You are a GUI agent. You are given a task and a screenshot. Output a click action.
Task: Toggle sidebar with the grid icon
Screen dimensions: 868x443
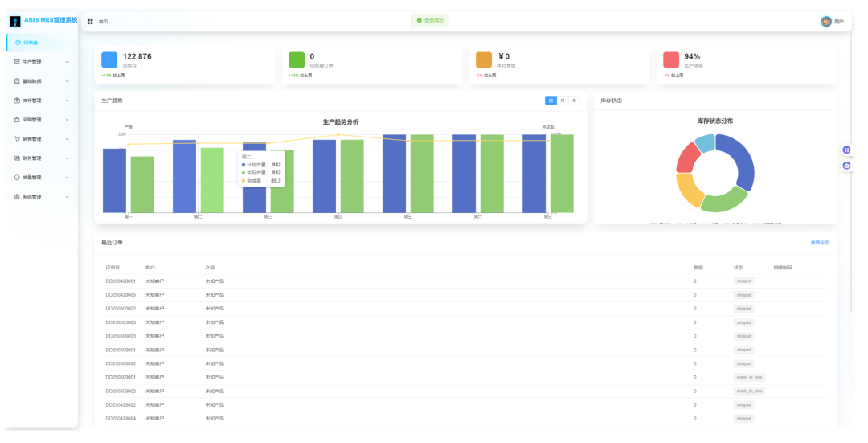click(x=90, y=22)
